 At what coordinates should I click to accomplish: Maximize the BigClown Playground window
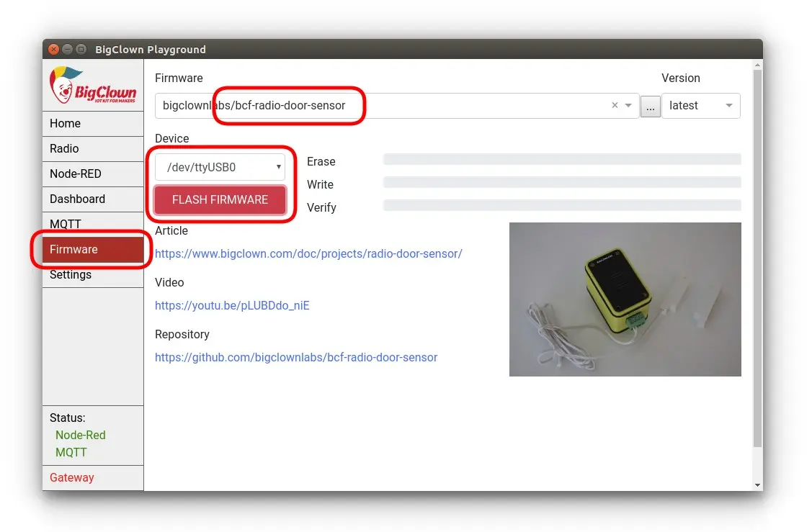coord(81,49)
